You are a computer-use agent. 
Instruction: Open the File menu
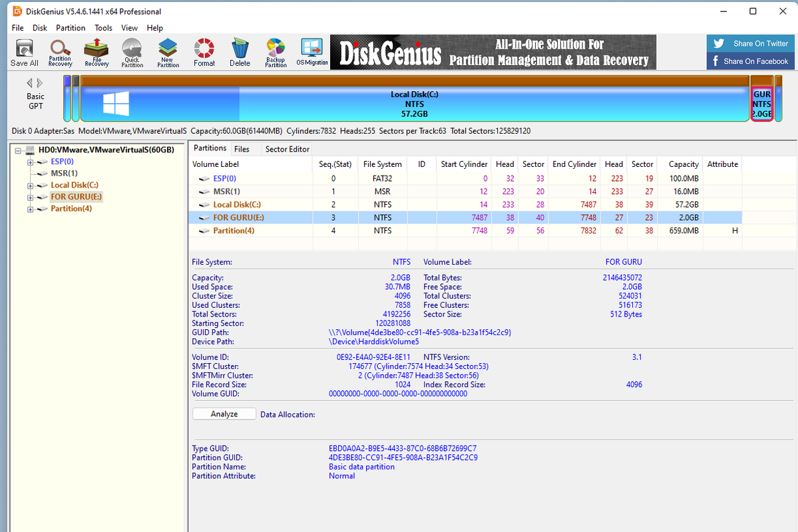pyautogui.click(x=17, y=28)
